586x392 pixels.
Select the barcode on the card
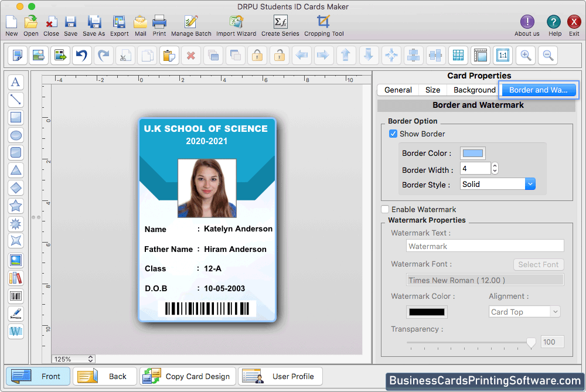(x=207, y=309)
